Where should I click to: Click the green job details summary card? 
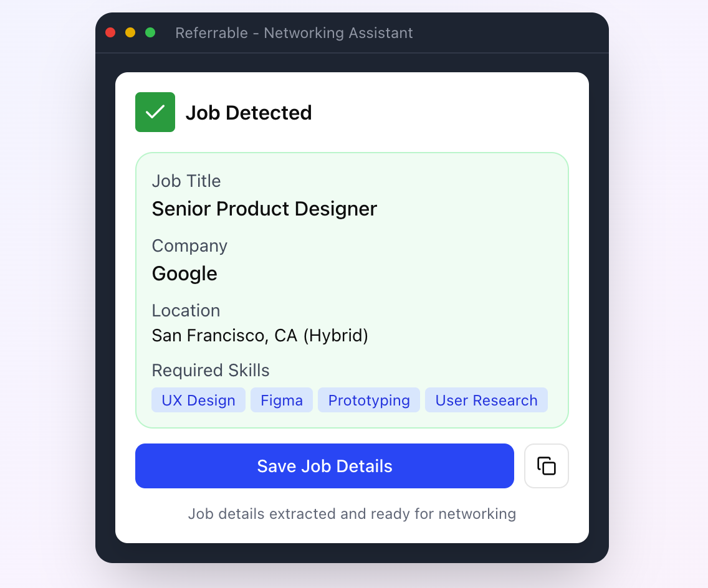[x=352, y=290]
